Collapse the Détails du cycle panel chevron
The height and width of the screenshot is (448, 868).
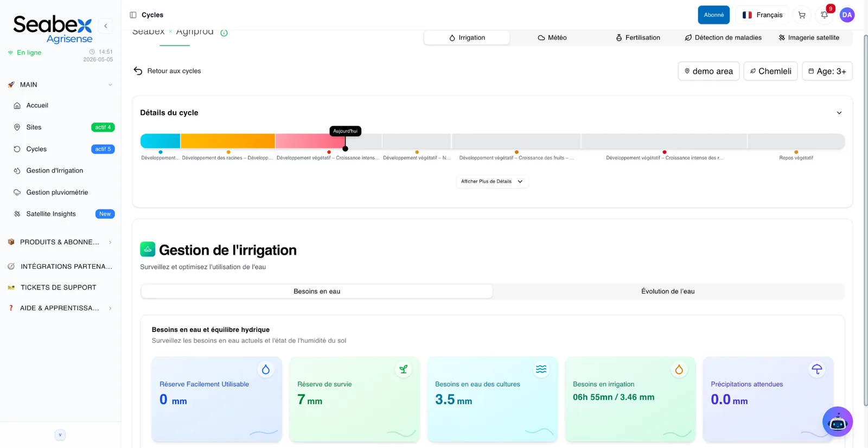click(839, 113)
